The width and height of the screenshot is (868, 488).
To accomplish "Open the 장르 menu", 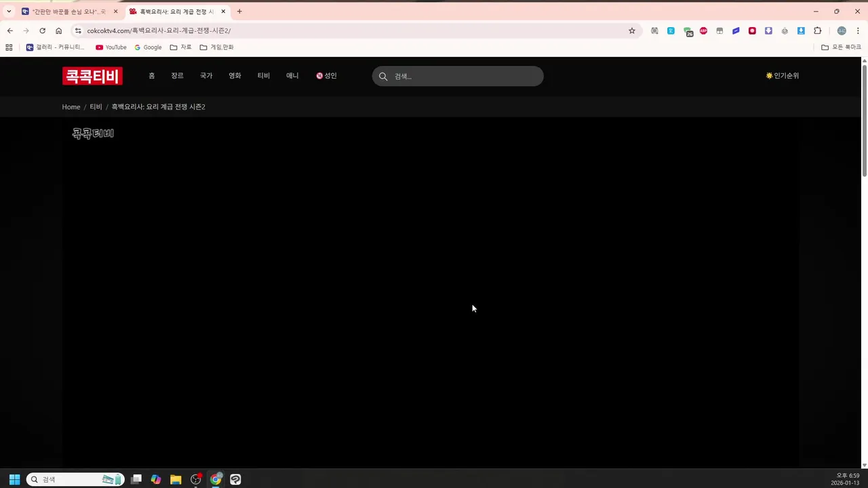I will (x=177, y=76).
